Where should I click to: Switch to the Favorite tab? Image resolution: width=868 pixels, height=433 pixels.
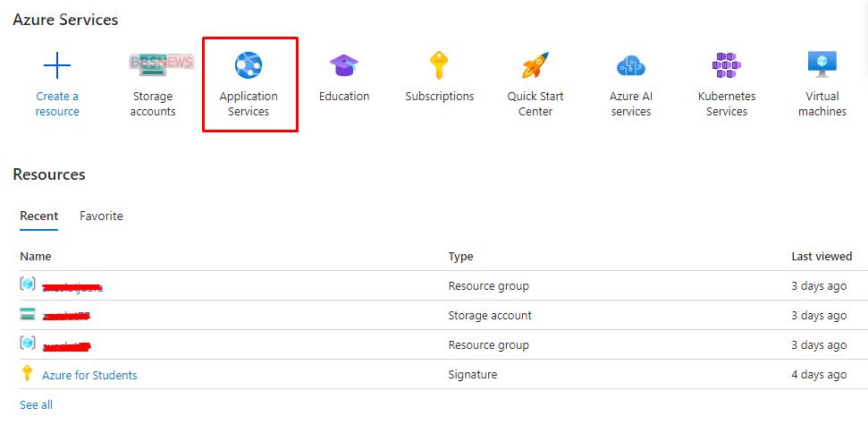click(x=101, y=216)
